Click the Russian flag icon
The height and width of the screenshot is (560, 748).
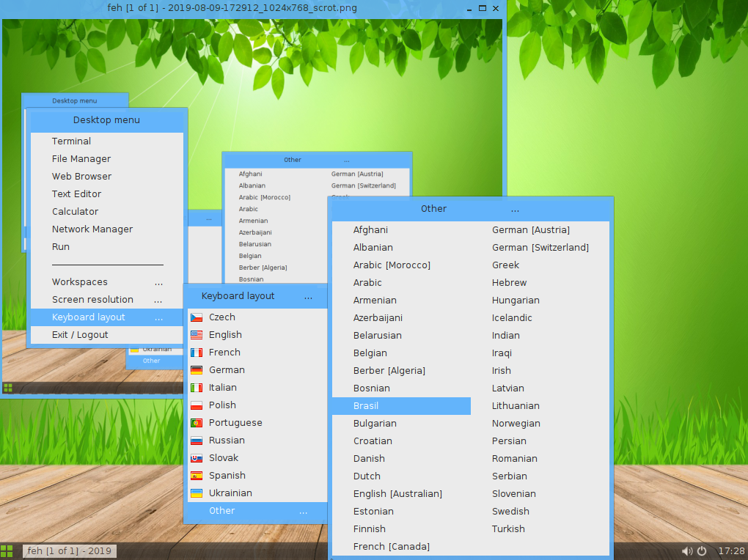[195, 440]
